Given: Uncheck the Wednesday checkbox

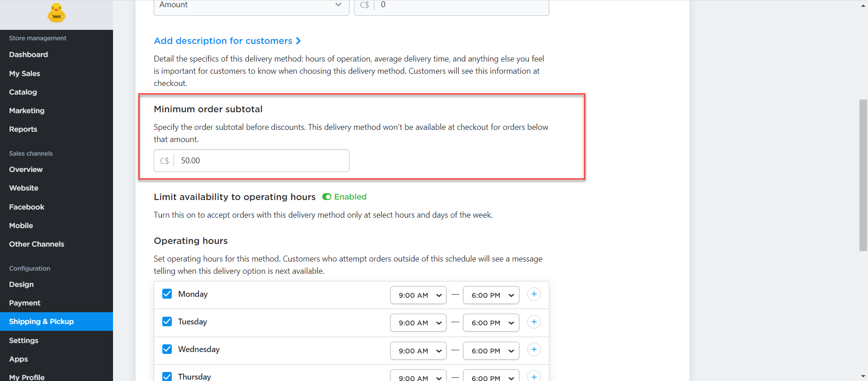Looking at the screenshot, I should point(167,349).
